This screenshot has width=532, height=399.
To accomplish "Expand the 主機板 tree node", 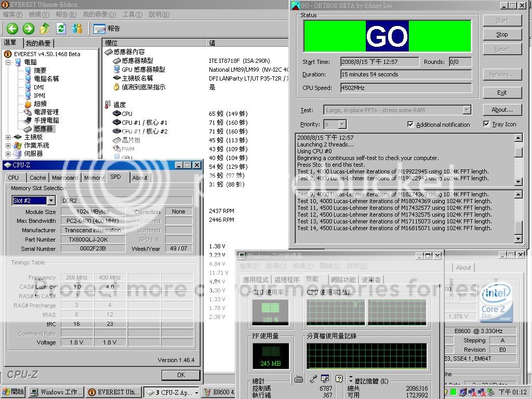I will click(x=8, y=137).
